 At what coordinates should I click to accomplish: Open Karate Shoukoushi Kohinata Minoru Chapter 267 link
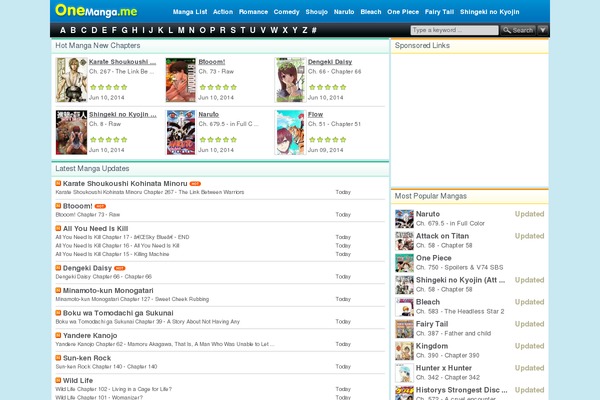tap(150, 192)
